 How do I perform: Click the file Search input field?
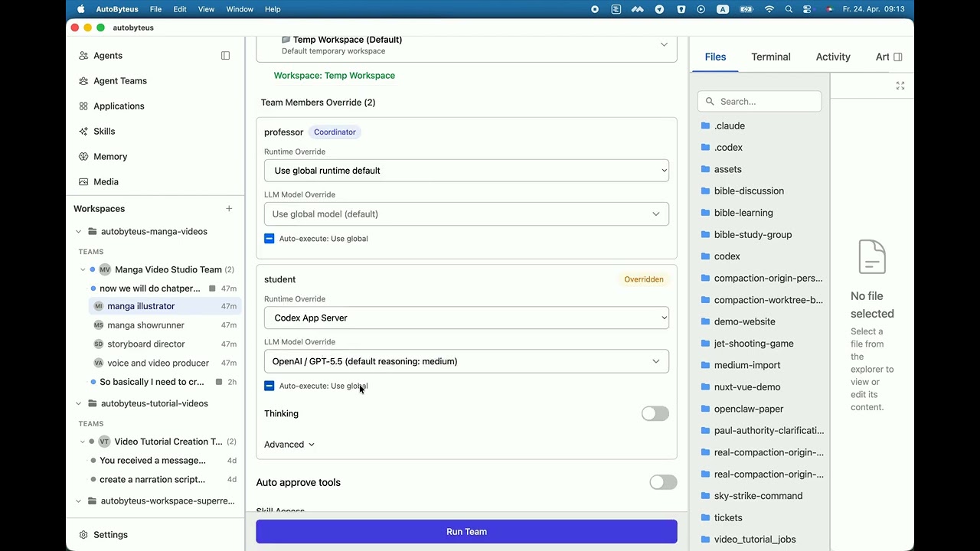click(x=759, y=101)
